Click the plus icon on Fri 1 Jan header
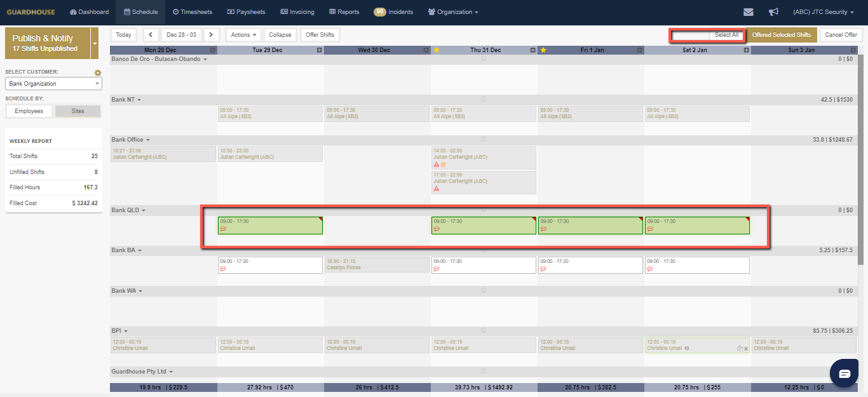The image size is (868, 397). pos(640,50)
